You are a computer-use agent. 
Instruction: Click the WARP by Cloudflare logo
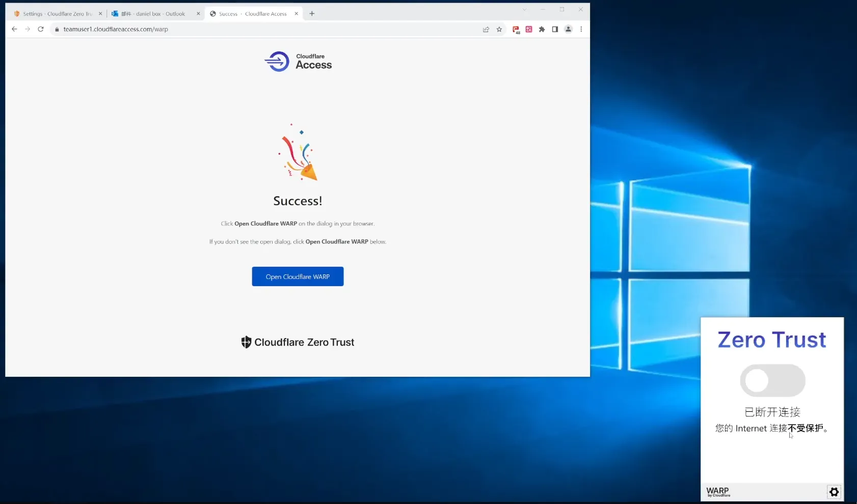pos(718,492)
